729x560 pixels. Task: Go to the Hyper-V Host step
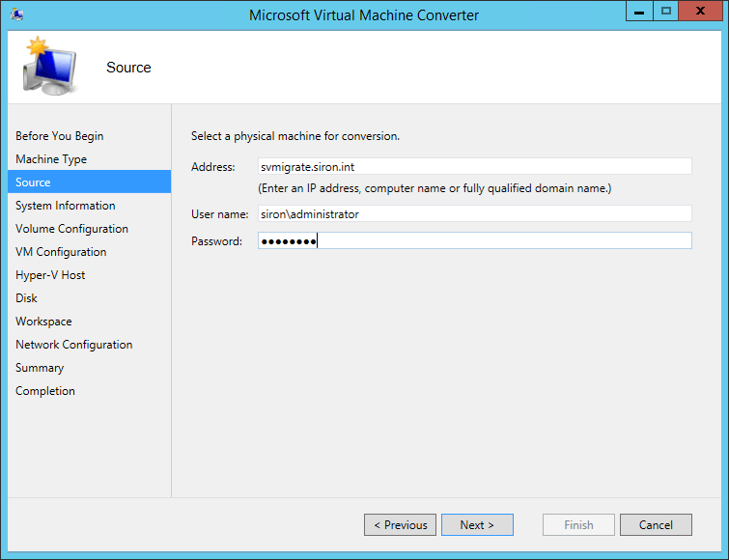[50, 275]
